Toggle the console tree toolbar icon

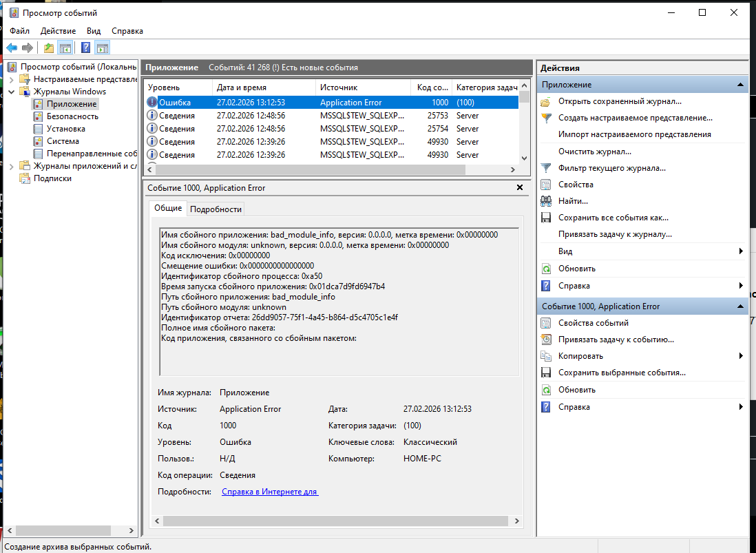65,48
